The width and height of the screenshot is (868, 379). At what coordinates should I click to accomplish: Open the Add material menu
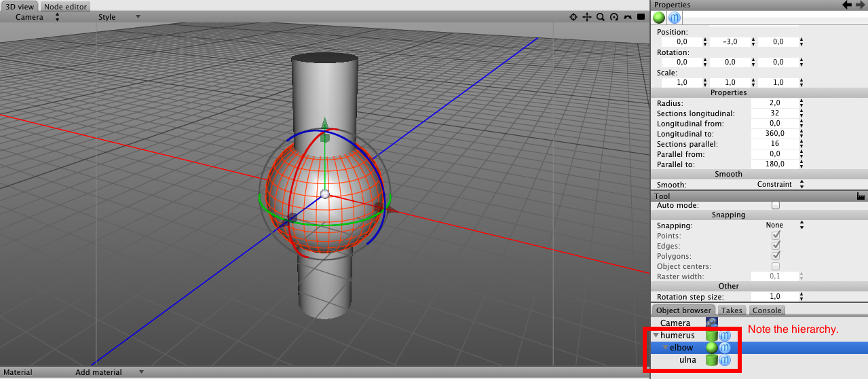[109, 372]
